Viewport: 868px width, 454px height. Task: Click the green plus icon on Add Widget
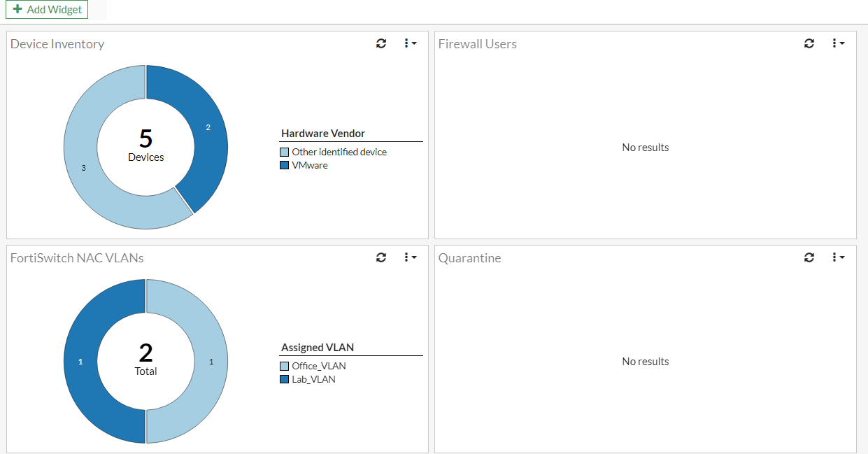pyautogui.click(x=17, y=9)
